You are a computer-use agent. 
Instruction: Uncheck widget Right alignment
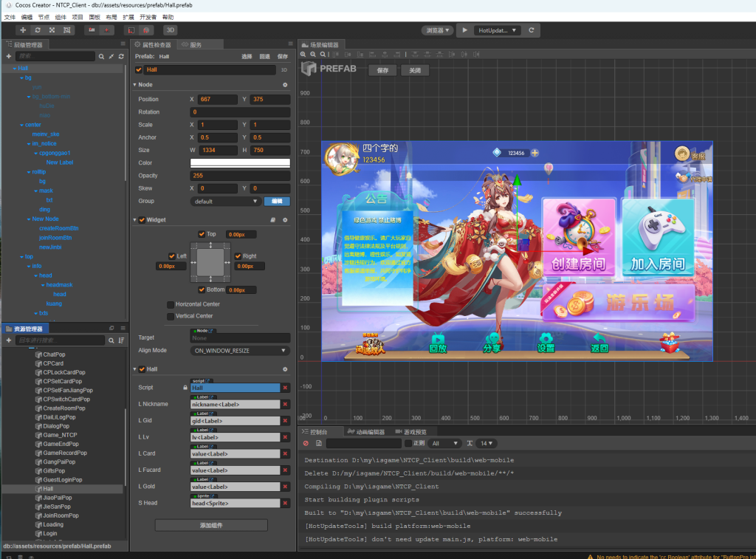coord(238,256)
